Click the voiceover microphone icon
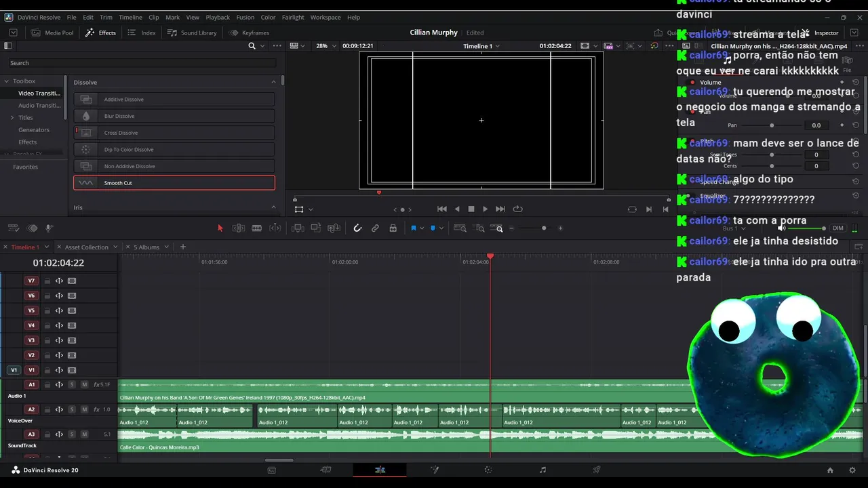Screen dimensions: 868x488 tap(49, 228)
